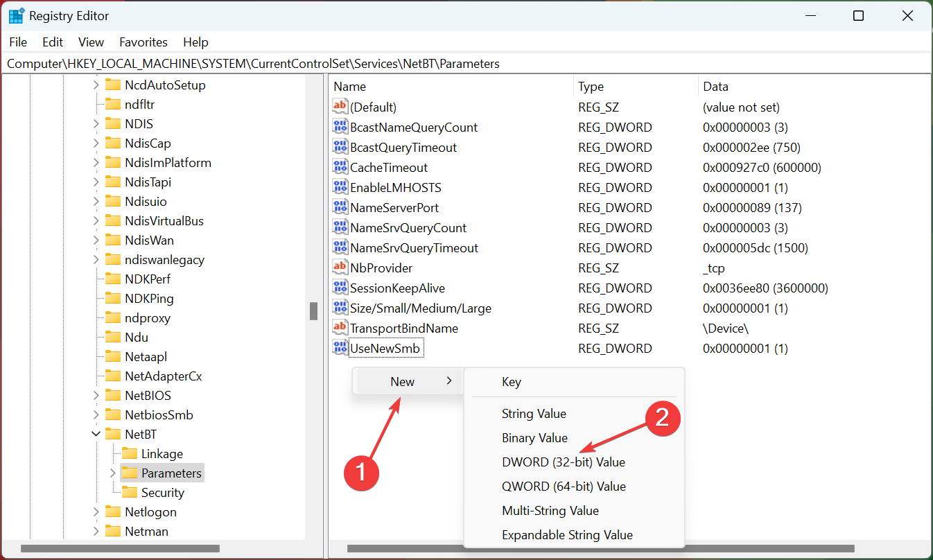
Task: Click the Size/Small/Medium/Large value icon
Action: (340, 308)
